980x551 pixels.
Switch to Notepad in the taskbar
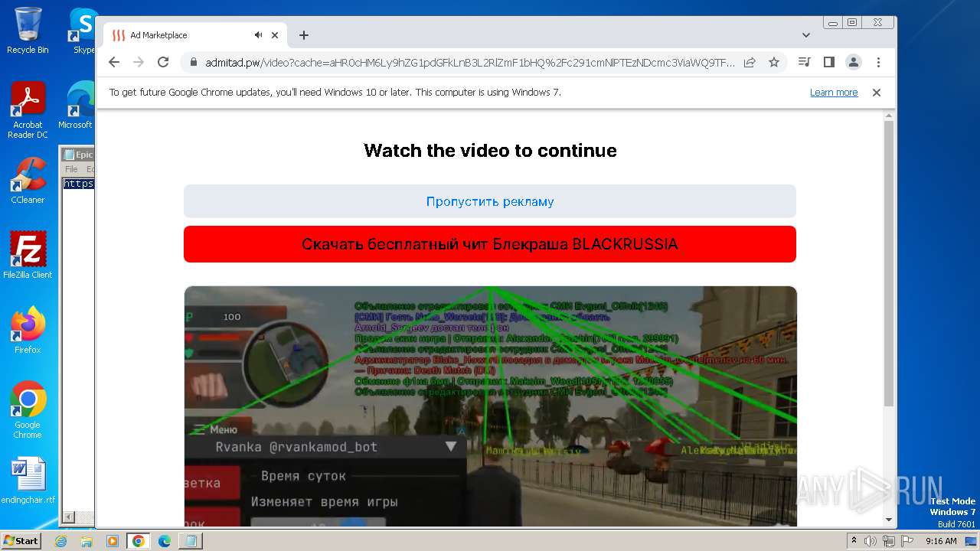(191, 541)
